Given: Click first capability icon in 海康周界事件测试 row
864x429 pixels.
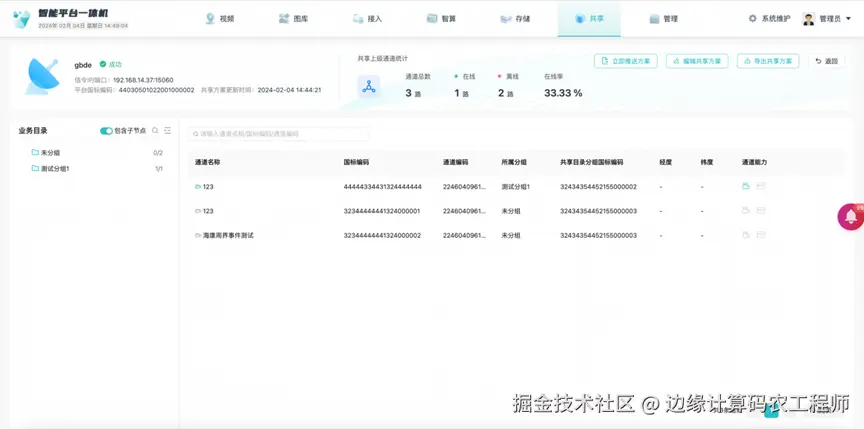Looking at the screenshot, I should (x=746, y=235).
